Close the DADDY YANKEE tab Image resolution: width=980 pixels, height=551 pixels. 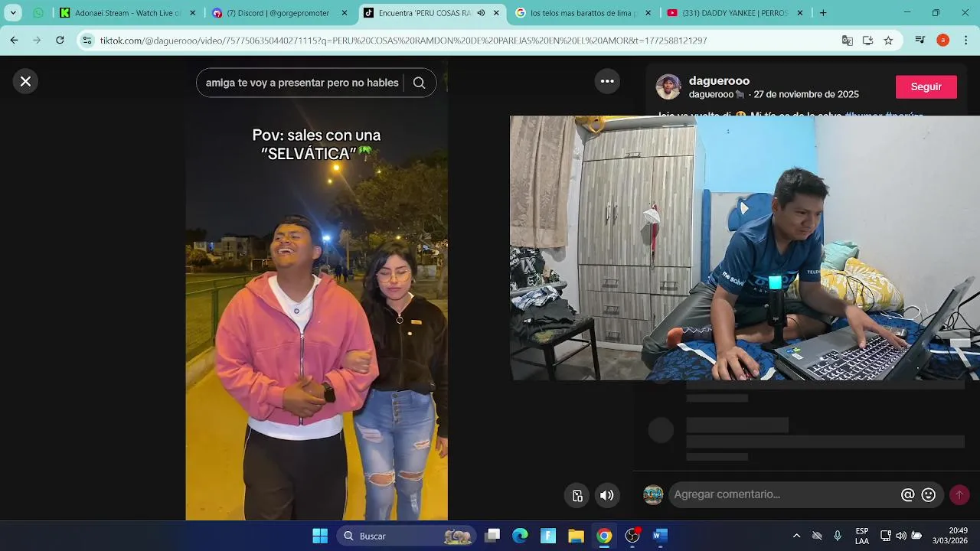(x=800, y=13)
